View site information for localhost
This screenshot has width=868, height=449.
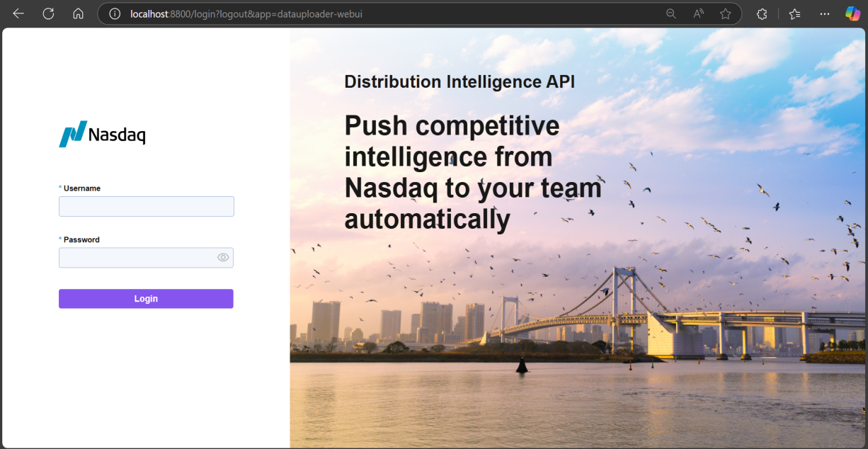(115, 13)
